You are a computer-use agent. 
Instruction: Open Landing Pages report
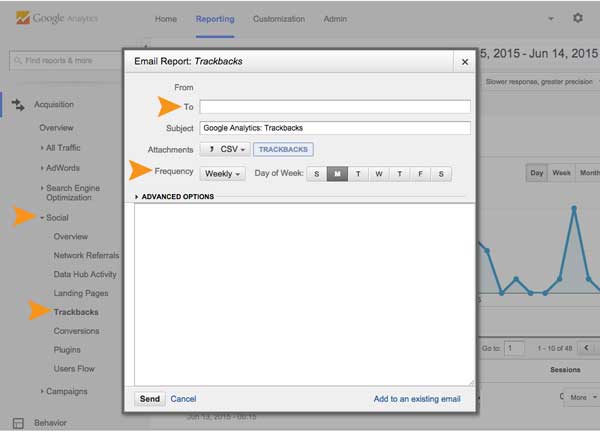[81, 293]
